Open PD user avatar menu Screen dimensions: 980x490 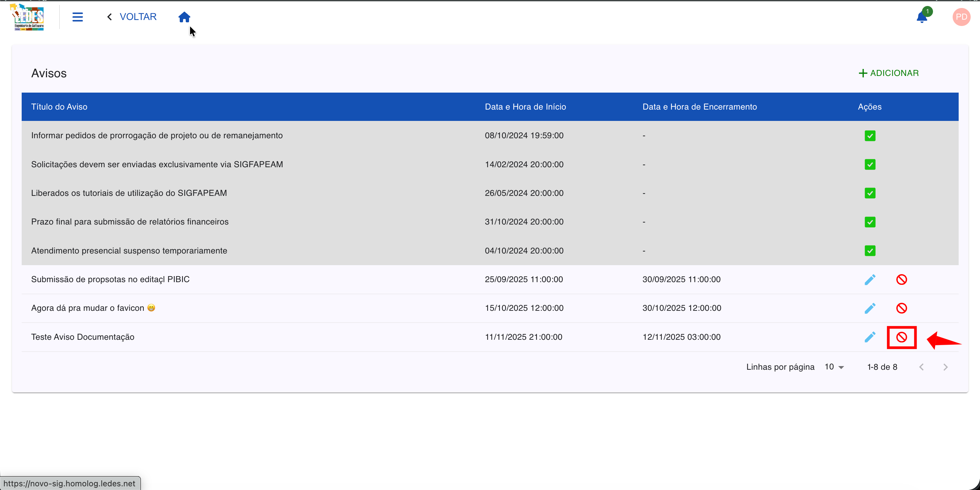pyautogui.click(x=961, y=17)
